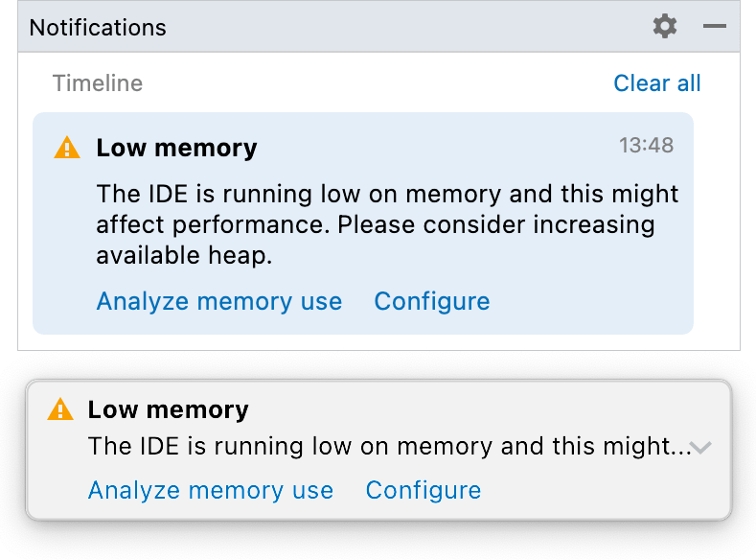Click the truncated message text ending with ellipsis
Viewport: 756px width, 560px height.
(390, 446)
